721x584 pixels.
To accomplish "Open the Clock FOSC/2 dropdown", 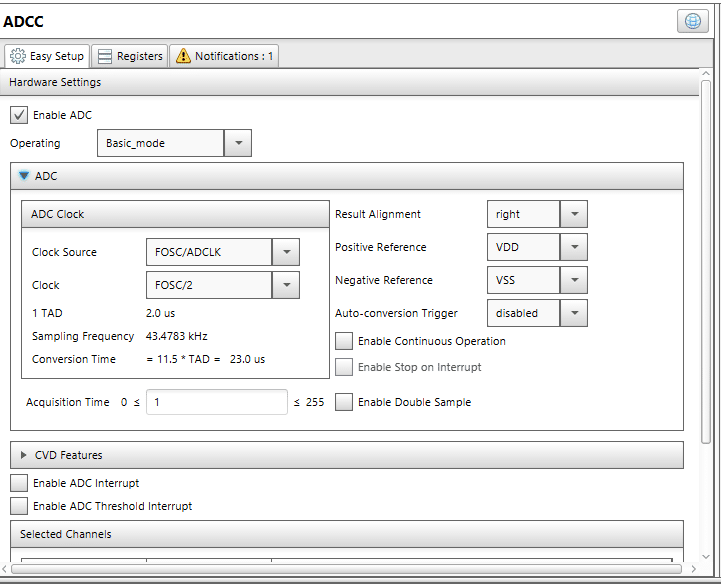I will tap(285, 285).
